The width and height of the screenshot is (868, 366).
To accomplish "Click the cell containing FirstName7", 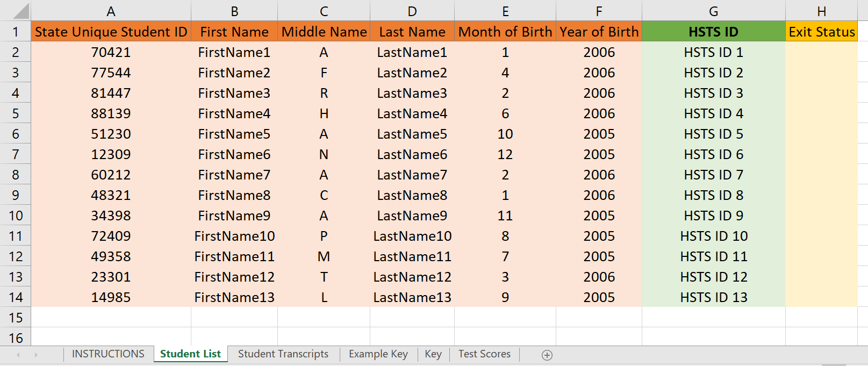I will (x=234, y=175).
